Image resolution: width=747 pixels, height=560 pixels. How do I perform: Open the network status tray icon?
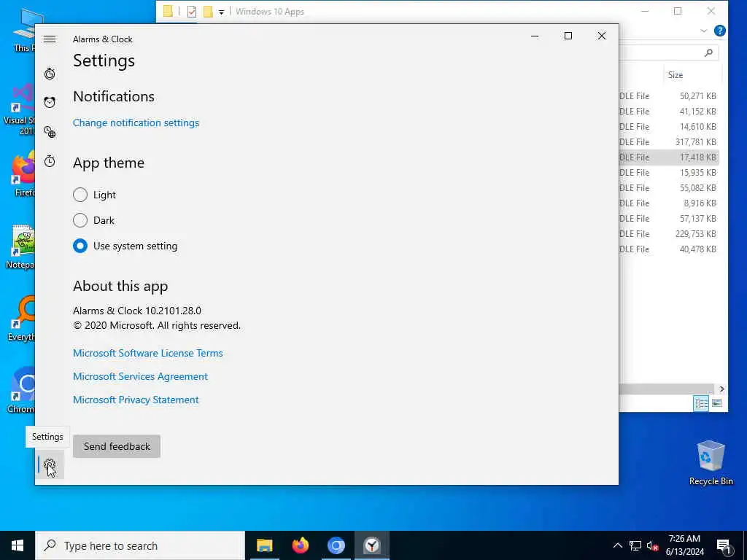coord(635,545)
